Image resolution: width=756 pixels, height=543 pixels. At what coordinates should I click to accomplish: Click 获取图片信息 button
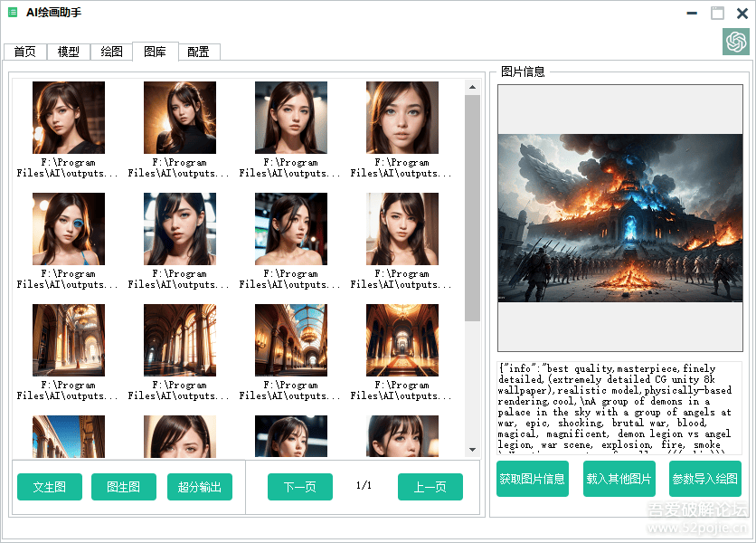pyautogui.click(x=533, y=479)
